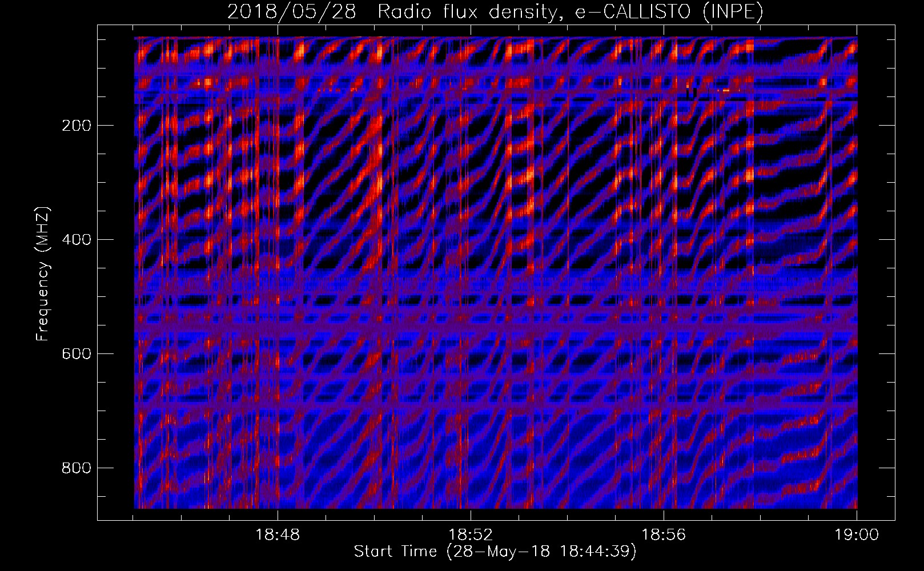924x571 pixels.
Task: Click the 18:56 time tick label
Action: coord(664,535)
